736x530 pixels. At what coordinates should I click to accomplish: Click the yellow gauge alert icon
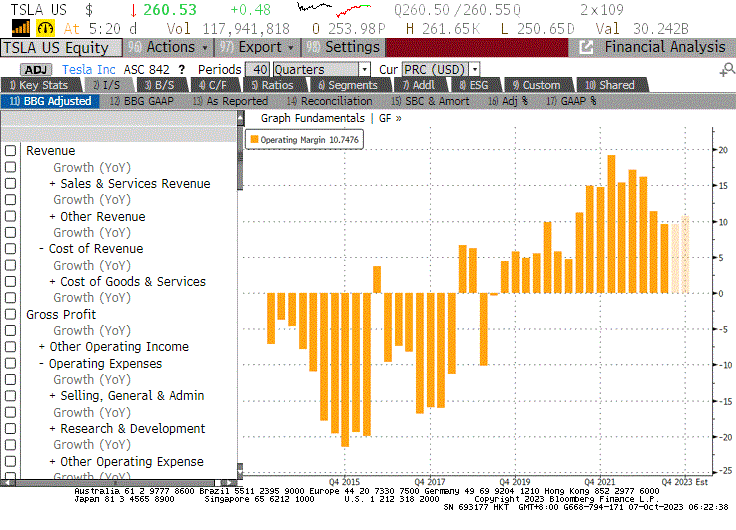[x=46, y=29]
